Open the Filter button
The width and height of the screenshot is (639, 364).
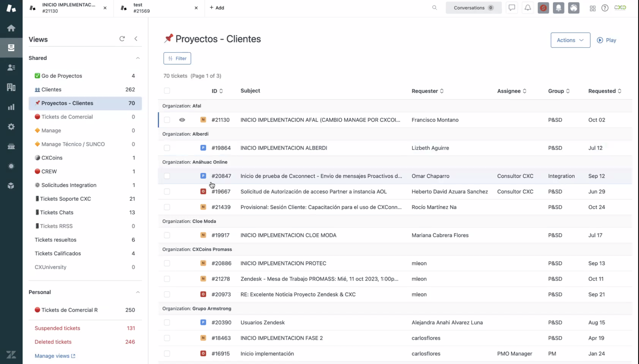click(x=177, y=58)
